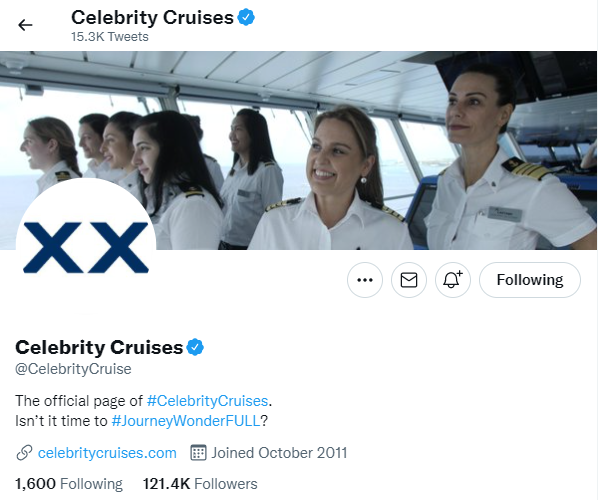Click the verified badge beside the profile name
This screenshot has height=500, width=600.
[196, 347]
